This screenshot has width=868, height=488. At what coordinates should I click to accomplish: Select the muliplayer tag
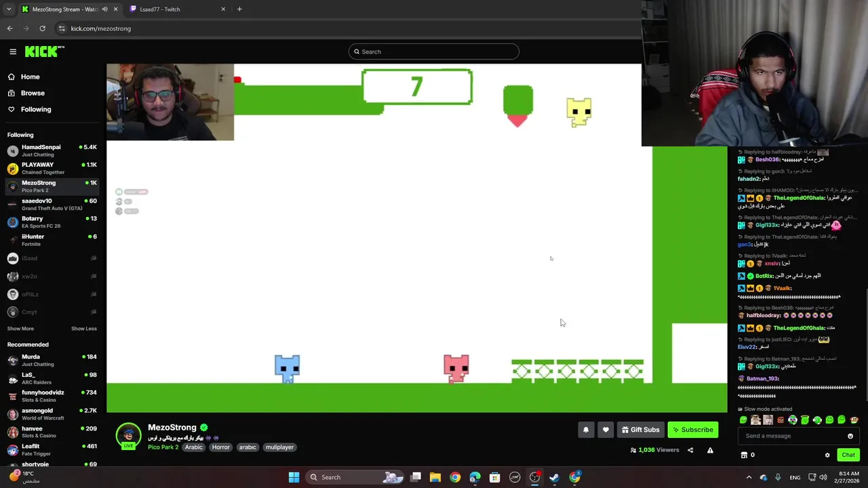tap(279, 447)
